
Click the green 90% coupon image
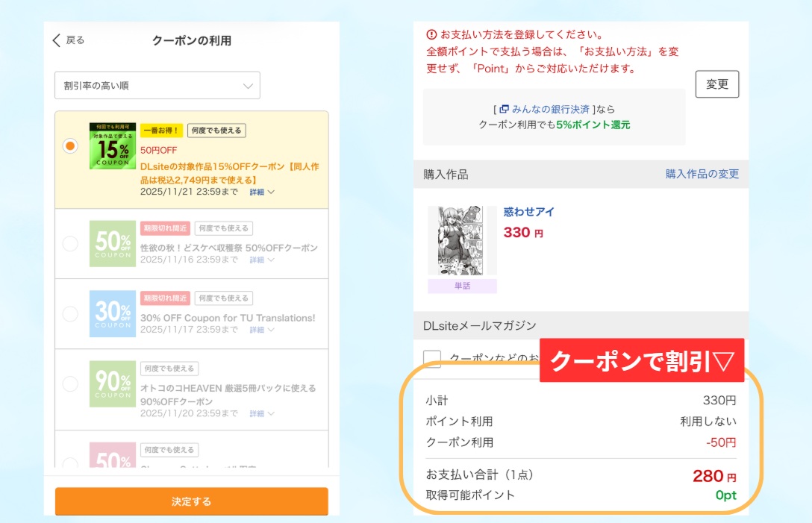click(x=113, y=383)
